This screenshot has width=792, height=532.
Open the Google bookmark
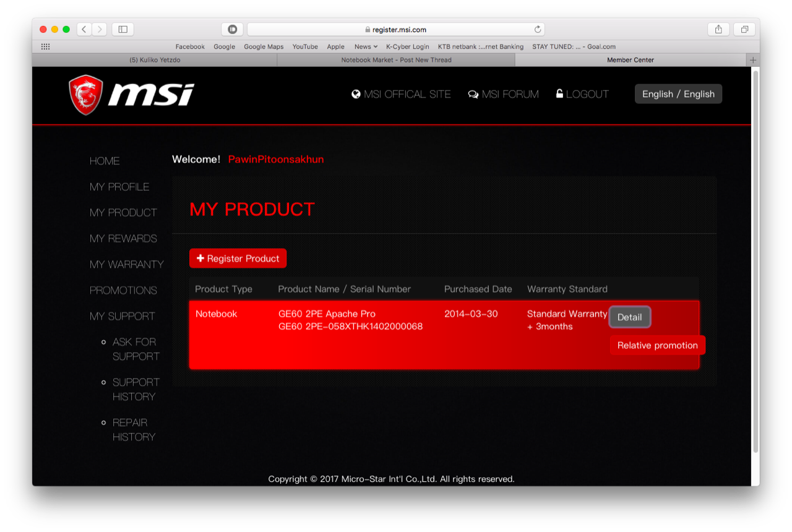(x=224, y=46)
